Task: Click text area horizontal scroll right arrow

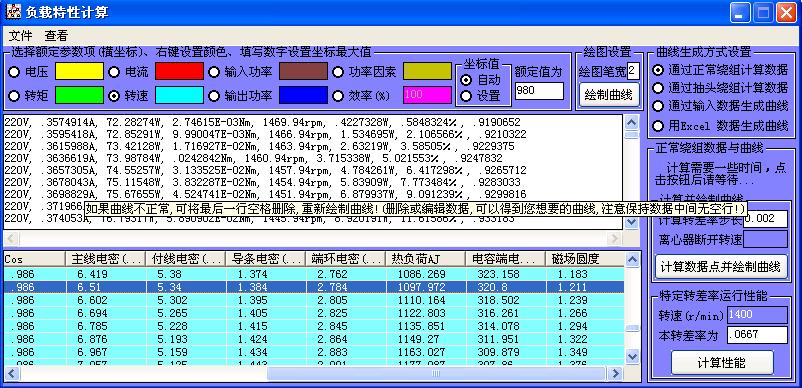Action: click(x=615, y=238)
